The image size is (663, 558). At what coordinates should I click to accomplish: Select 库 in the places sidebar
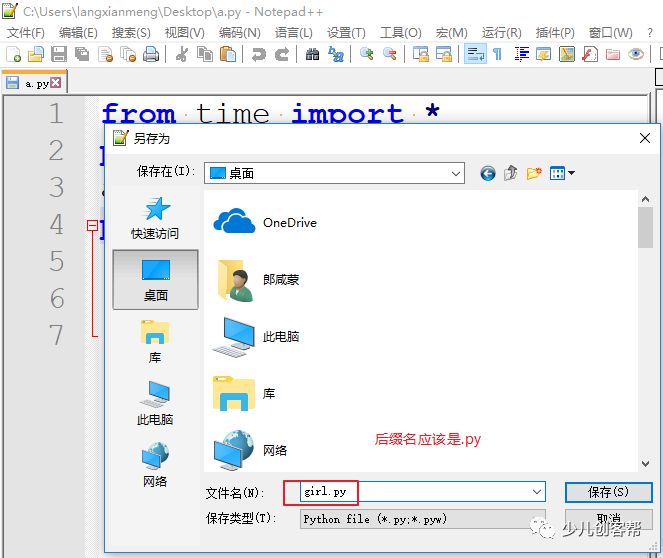[x=155, y=342]
